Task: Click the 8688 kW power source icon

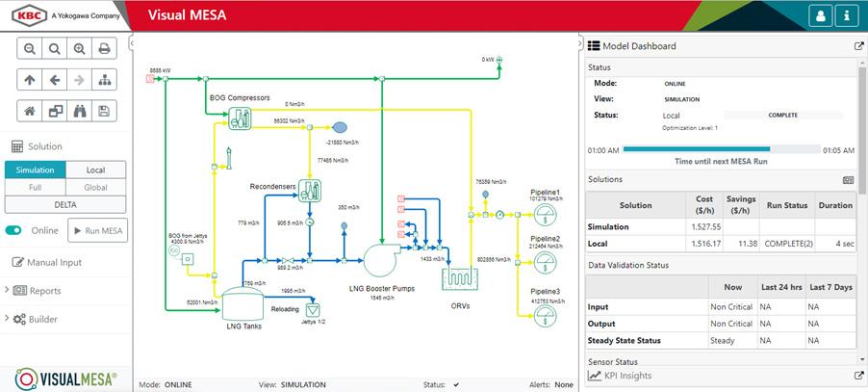Action: click(x=150, y=79)
